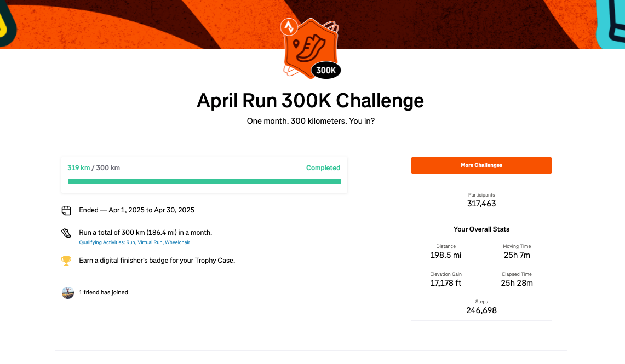This screenshot has height=364, width=625.
Task: Click the shoe icon next to run goal
Action: [66, 233]
